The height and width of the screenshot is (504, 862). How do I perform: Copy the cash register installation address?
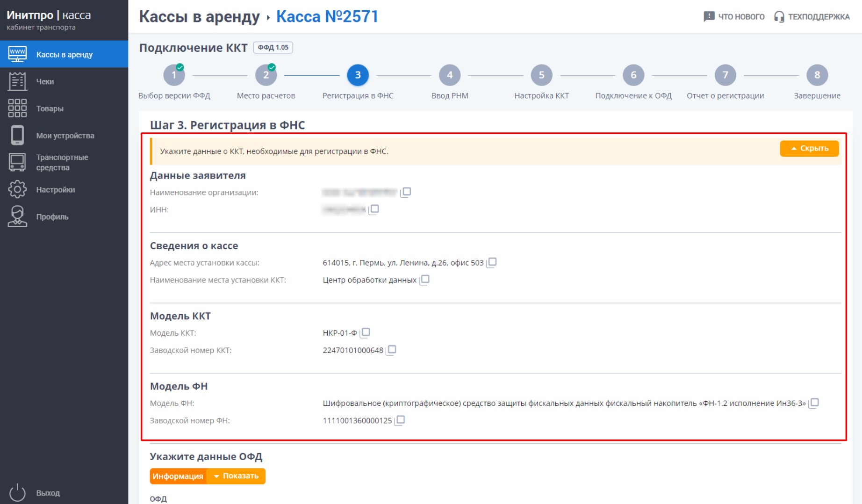click(492, 262)
